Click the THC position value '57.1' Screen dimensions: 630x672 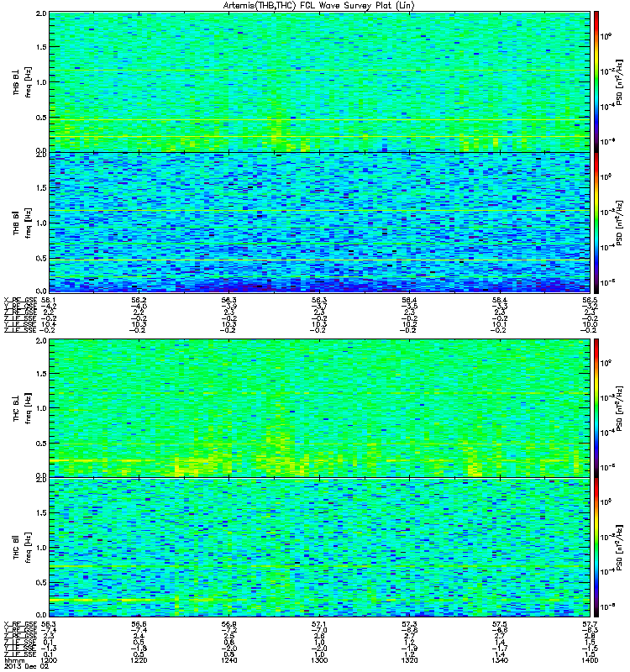click(319, 624)
